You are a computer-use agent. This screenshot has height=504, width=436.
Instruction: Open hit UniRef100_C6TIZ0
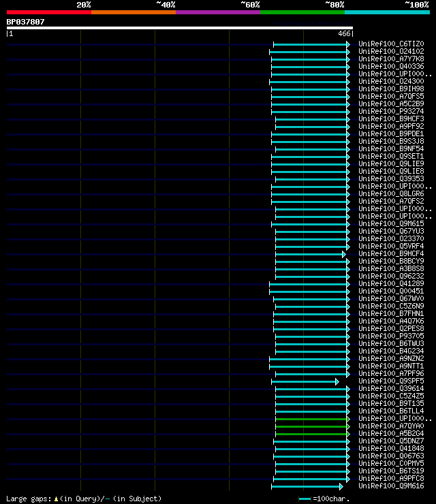(x=391, y=44)
